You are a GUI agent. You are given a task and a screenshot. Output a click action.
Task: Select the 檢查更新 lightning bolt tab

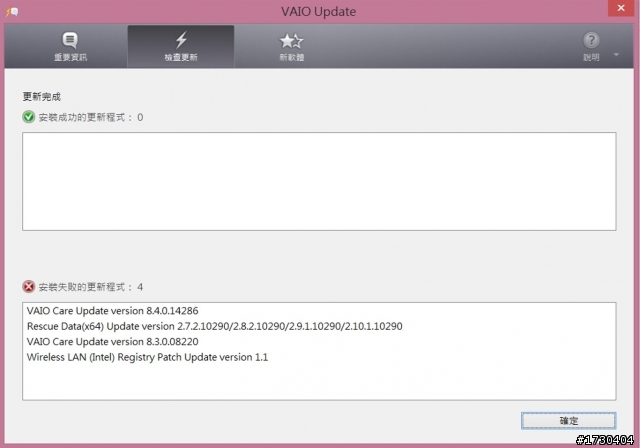tap(181, 47)
